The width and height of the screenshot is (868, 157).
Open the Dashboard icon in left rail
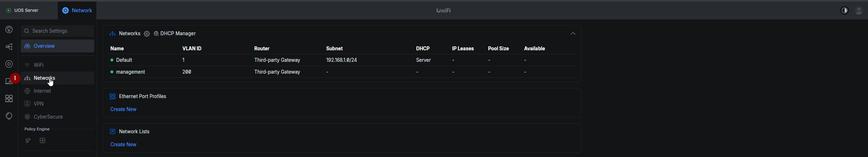9,29
